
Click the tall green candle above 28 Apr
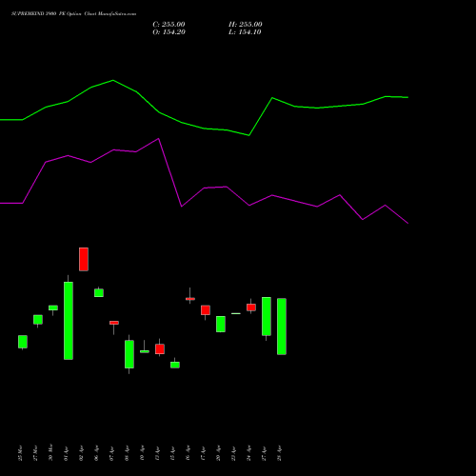tap(282, 327)
